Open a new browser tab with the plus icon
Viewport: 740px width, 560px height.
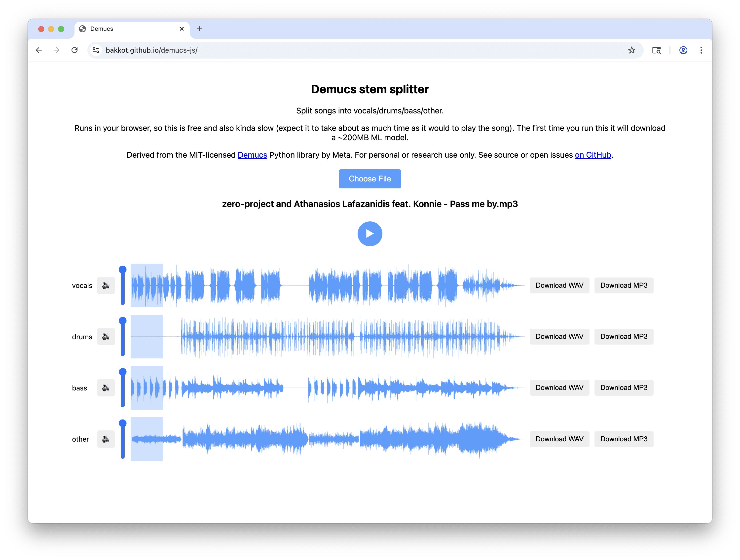click(x=200, y=29)
